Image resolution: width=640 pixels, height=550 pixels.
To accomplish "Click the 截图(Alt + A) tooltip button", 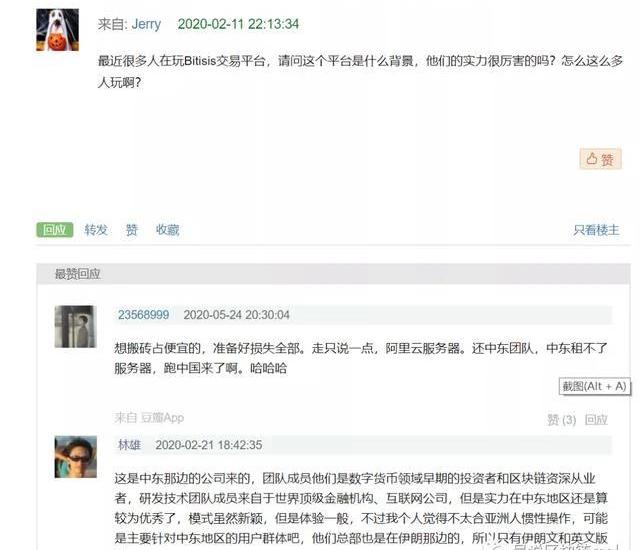I will 594,386.
